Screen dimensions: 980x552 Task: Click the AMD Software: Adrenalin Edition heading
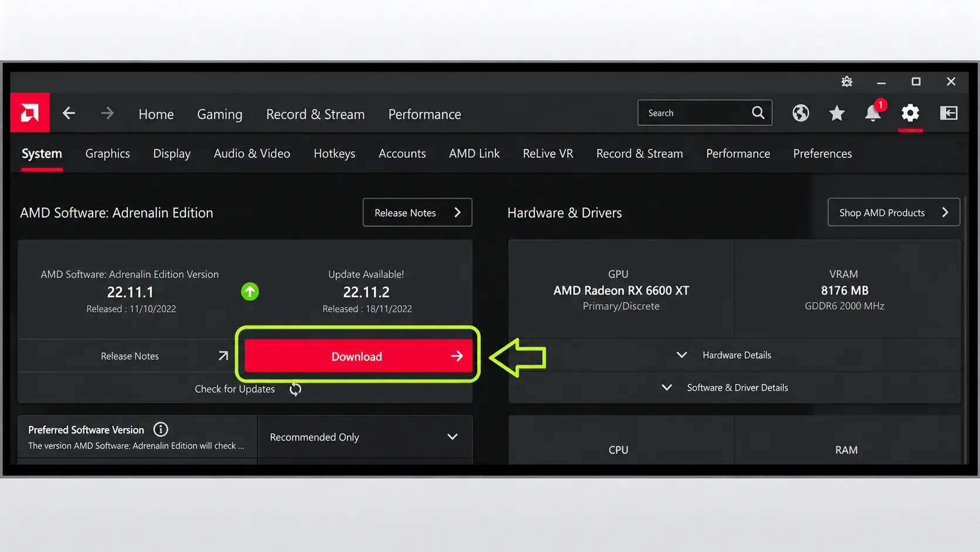(117, 213)
